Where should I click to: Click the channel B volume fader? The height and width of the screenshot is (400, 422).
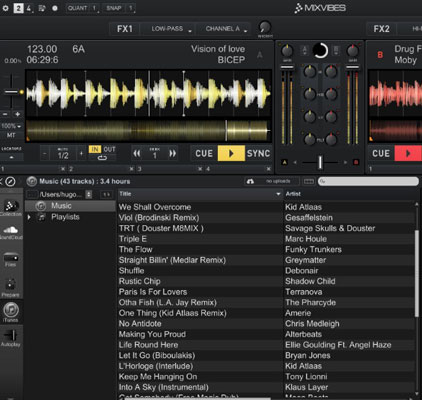tap(352, 68)
